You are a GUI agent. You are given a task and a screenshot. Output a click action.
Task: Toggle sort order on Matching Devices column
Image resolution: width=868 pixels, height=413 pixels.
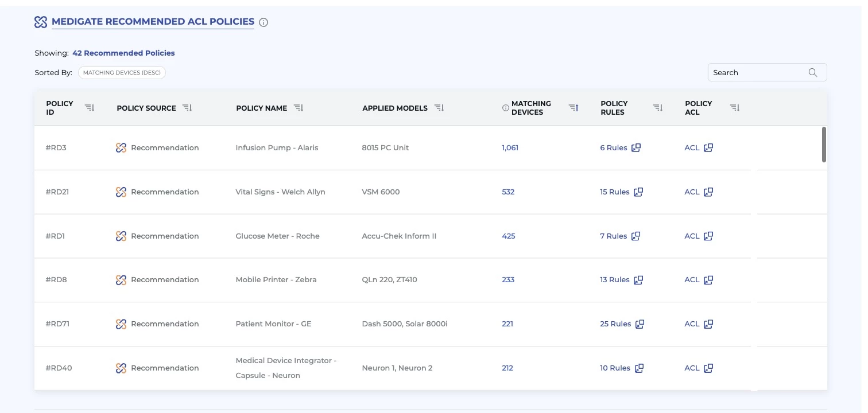point(573,107)
